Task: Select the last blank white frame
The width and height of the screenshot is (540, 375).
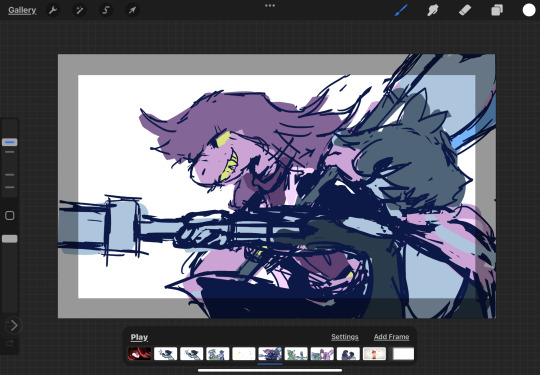Action: point(403,354)
